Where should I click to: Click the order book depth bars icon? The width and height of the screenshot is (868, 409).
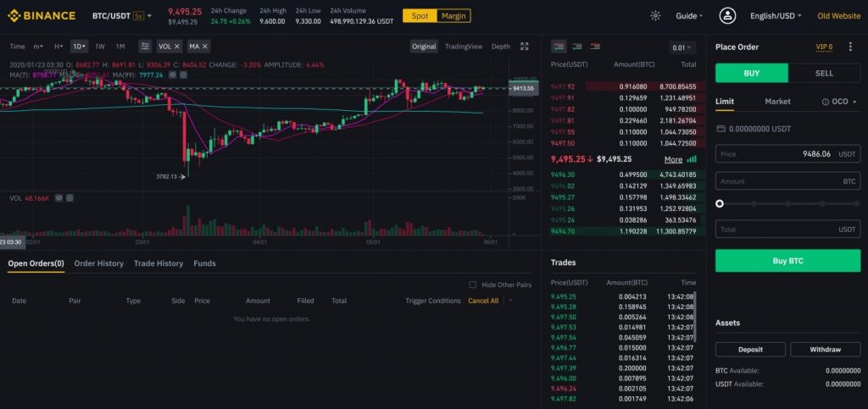[x=692, y=159]
